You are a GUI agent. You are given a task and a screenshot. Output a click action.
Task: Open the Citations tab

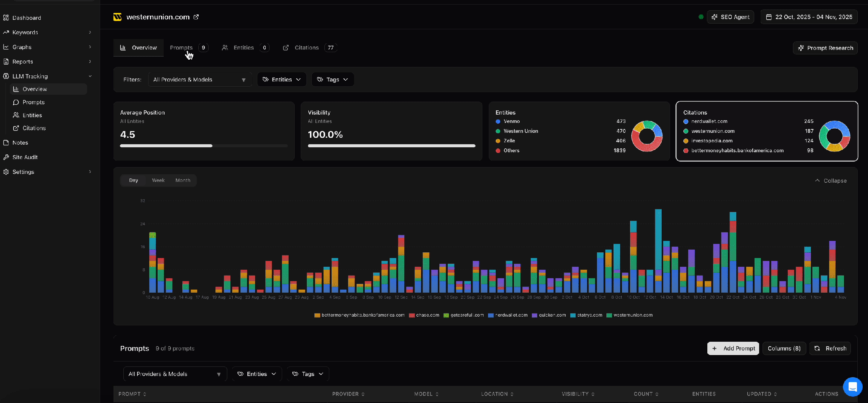(x=306, y=48)
